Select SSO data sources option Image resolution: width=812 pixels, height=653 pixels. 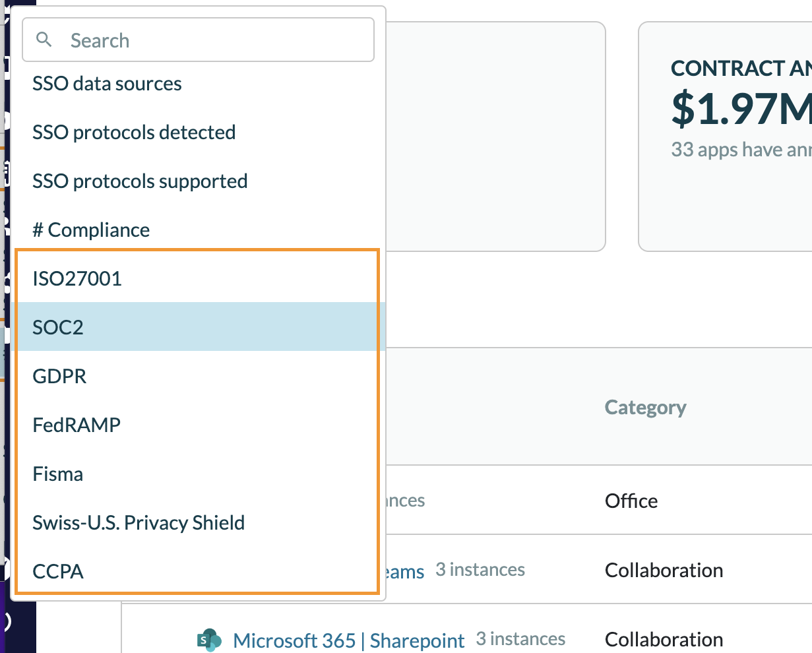(x=107, y=84)
